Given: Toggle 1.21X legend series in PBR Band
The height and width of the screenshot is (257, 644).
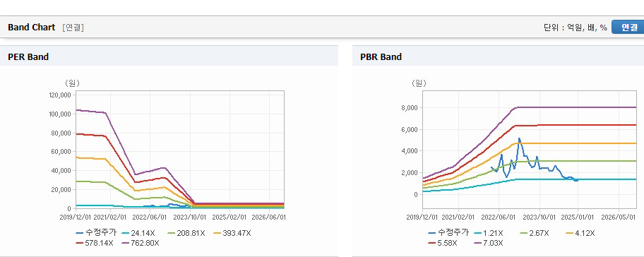Looking at the screenshot, I should [x=489, y=233].
